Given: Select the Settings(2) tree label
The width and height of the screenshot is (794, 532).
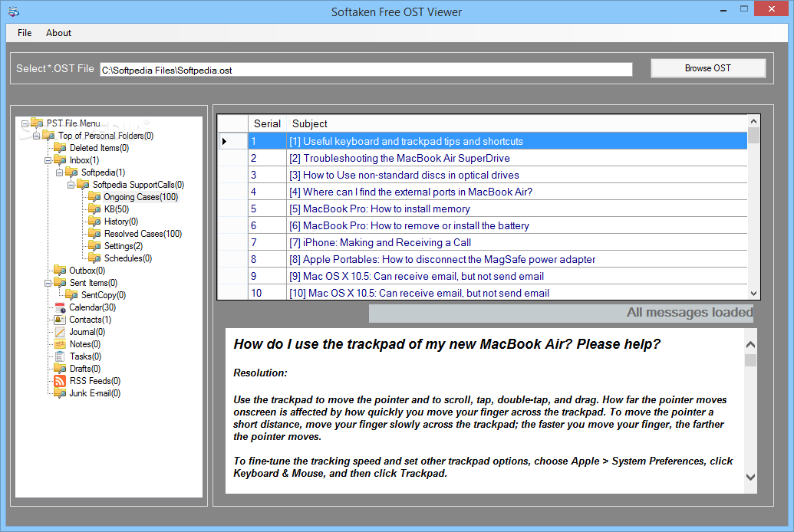Looking at the screenshot, I should 124,246.
